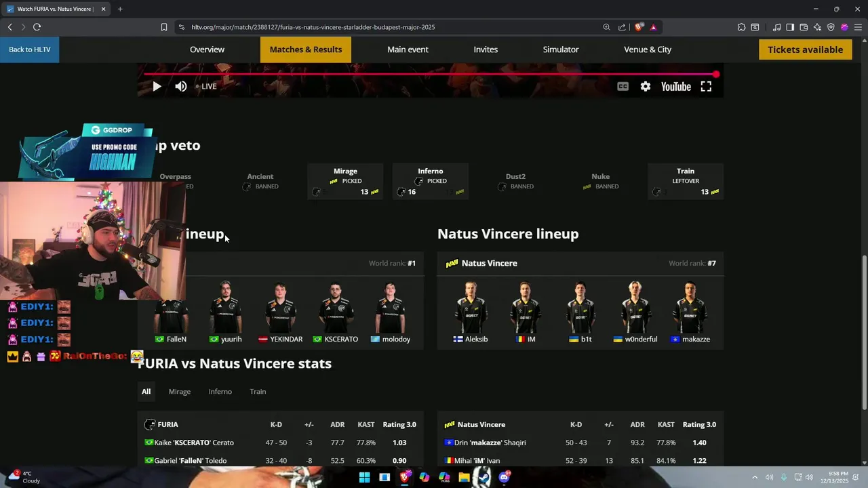
Task: Open the Overview menu item
Action: click(207, 49)
